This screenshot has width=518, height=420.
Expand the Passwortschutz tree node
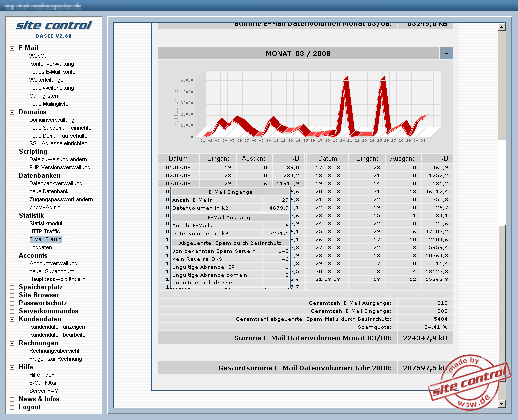[12, 303]
